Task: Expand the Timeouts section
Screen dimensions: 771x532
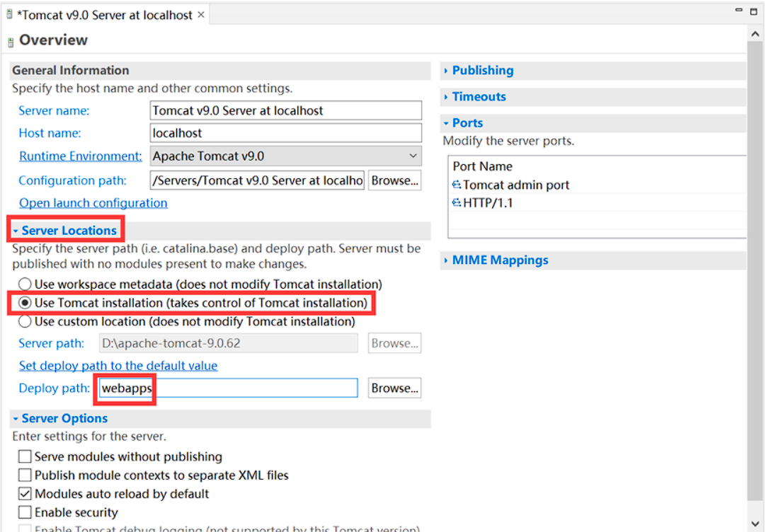Action: point(446,97)
